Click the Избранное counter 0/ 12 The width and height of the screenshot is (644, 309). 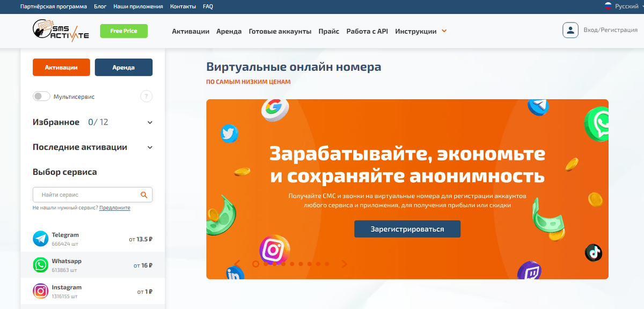[98, 122]
